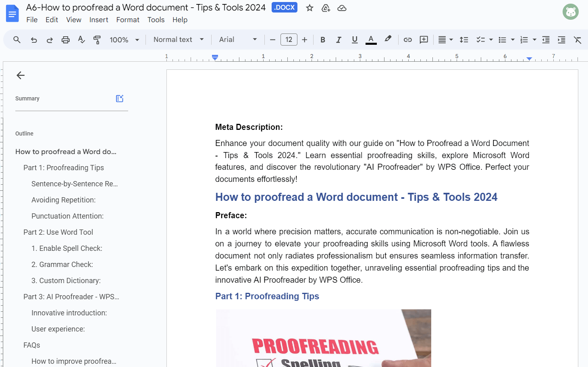This screenshot has height=367, width=588.
Task: Jump to 'Part 1: Proofreading Tips' in outline
Action: tap(64, 168)
